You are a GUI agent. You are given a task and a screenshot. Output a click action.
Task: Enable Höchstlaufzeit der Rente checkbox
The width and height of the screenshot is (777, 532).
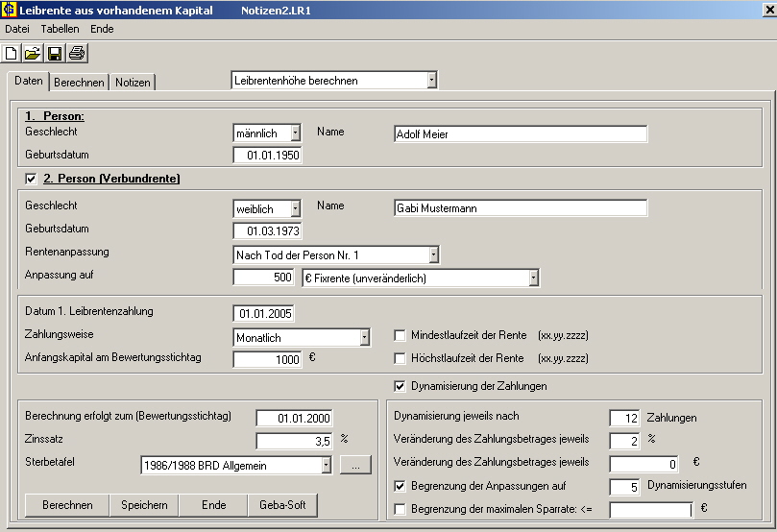point(401,358)
